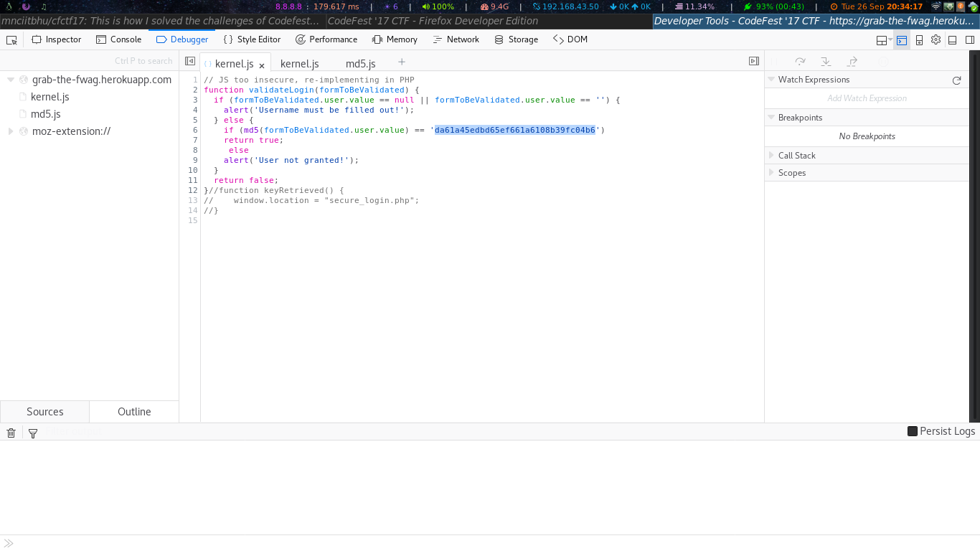This screenshot has height=551, width=980.
Task: Click the highlighted md5 hash string
Action: click(515, 130)
